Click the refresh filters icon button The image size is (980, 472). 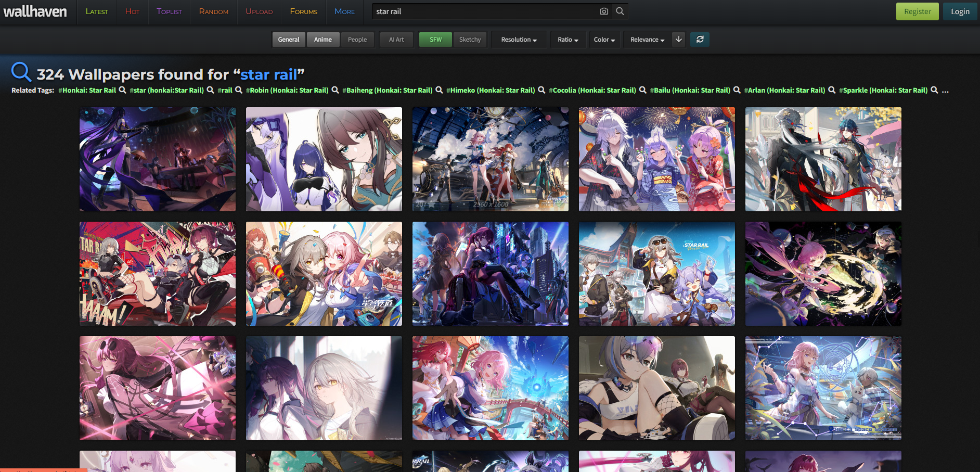[x=700, y=40]
